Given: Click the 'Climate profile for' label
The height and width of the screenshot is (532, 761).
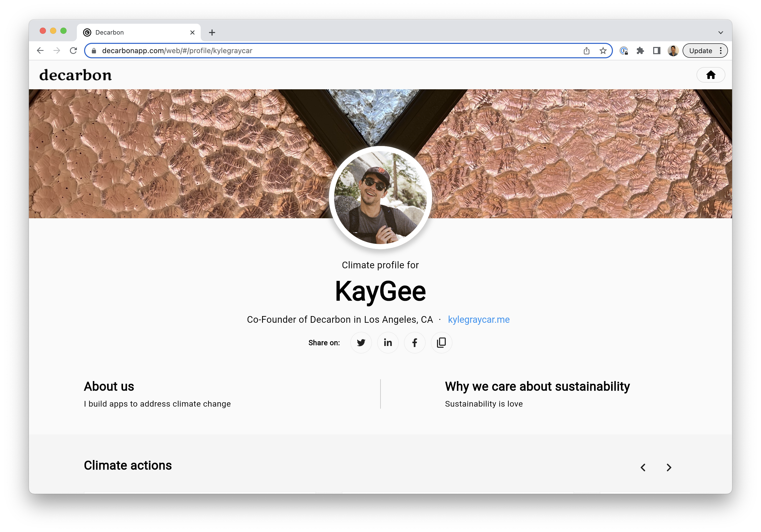Looking at the screenshot, I should pyautogui.click(x=380, y=265).
